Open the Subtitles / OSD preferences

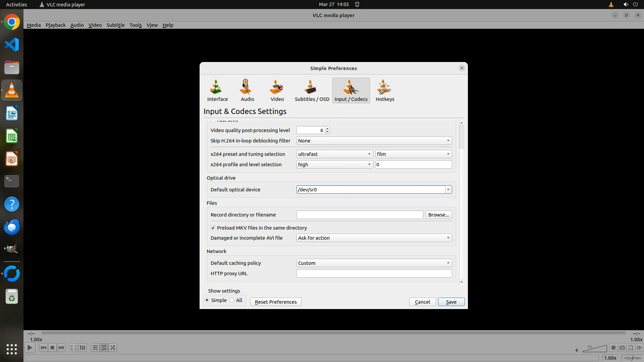click(312, 90)
